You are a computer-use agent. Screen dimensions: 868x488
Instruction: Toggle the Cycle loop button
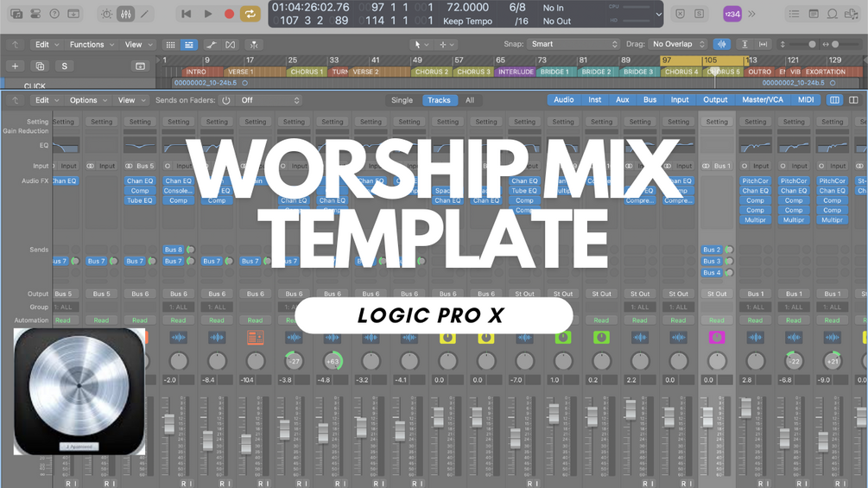point(250,14)
